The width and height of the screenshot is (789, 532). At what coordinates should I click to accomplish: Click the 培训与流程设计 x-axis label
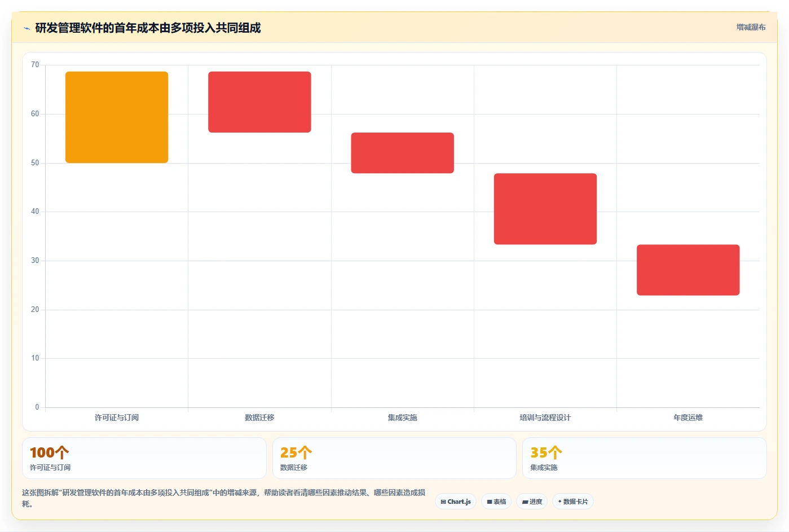pyautogui.click(x=545, y=417)
